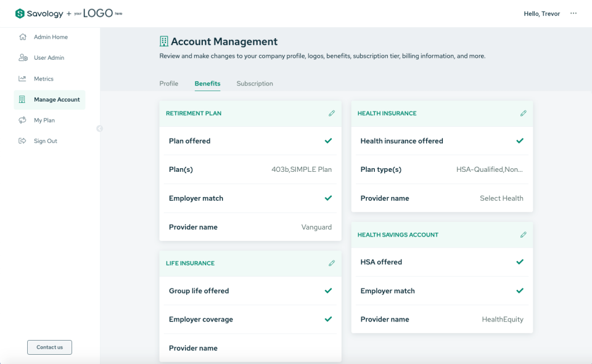The image size is (592, 364).
Task: Open User Admin from the sidebar
Action: pos(23,57)
